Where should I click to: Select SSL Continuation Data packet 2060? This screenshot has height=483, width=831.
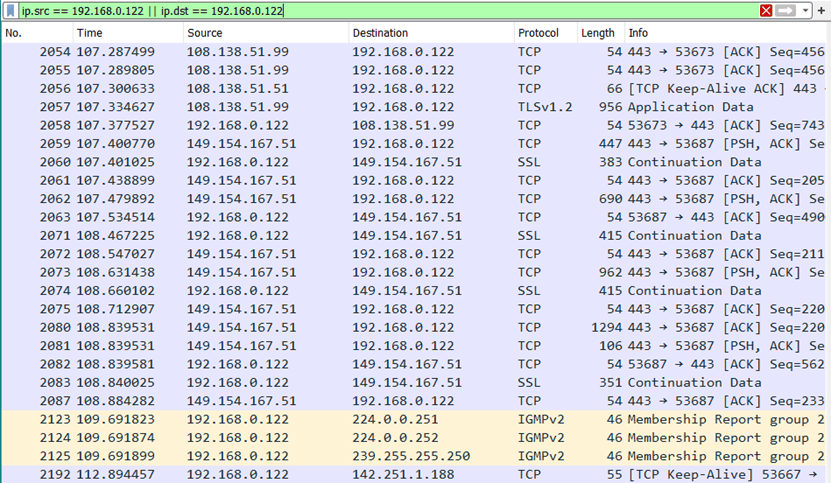pyautogui.click(x=416, y=162)
